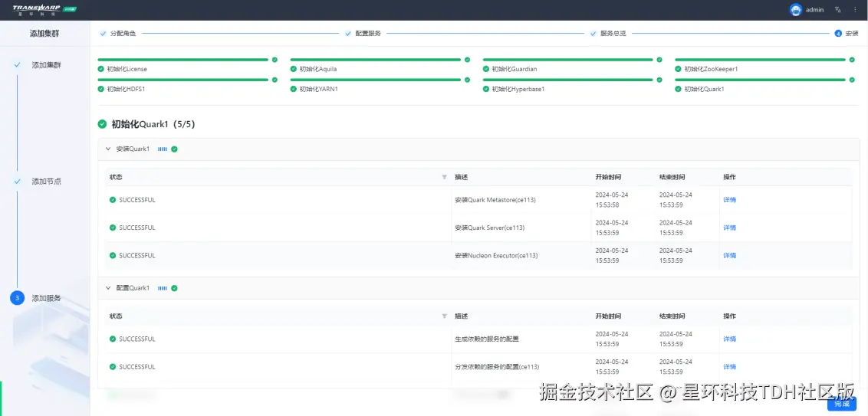Screen dimensions: 868x416
Task: Click green check beside 初始化Guardian
Action: pos(486,69)
